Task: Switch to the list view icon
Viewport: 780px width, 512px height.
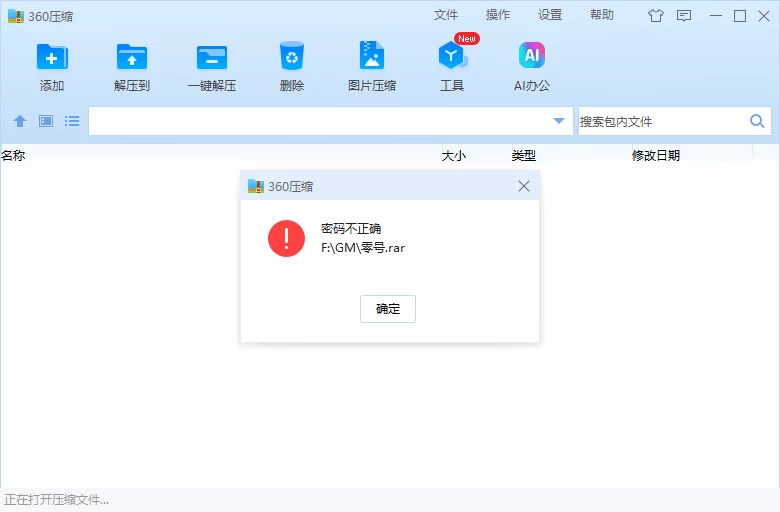Action: pyautogui.click(x=72, y=121)
